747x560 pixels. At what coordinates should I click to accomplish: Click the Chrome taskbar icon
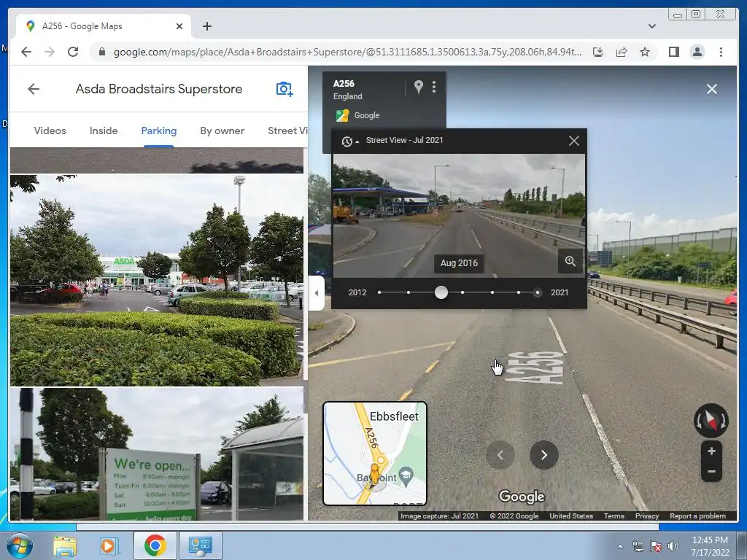(155, 545)
